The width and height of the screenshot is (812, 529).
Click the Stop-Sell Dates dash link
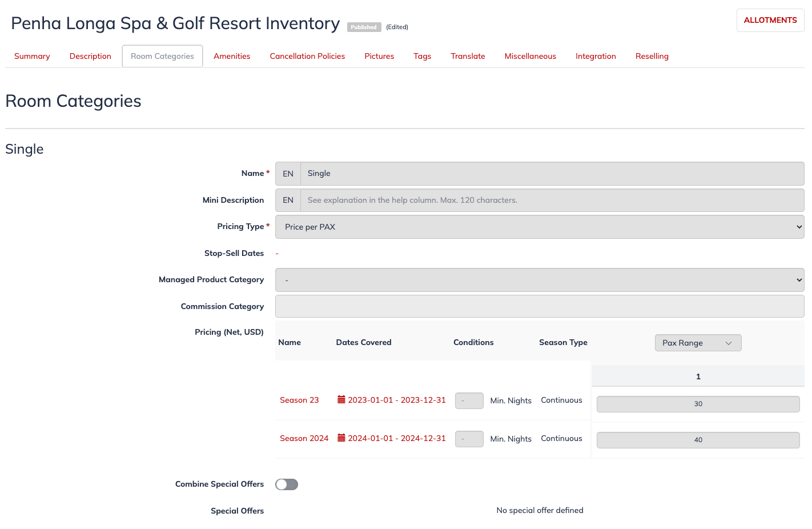pyautogui.click(x=277, y=253)
